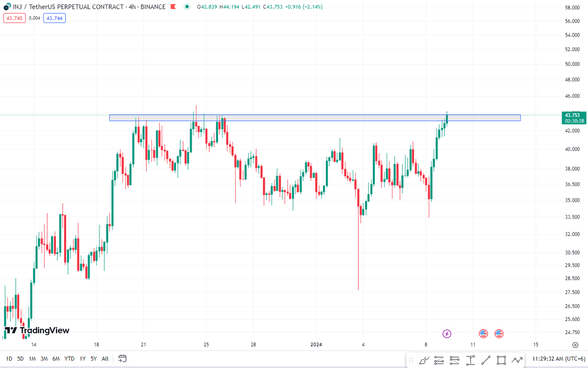
Task: Select the Path arrow drawing tool
Action: point(517,360)
